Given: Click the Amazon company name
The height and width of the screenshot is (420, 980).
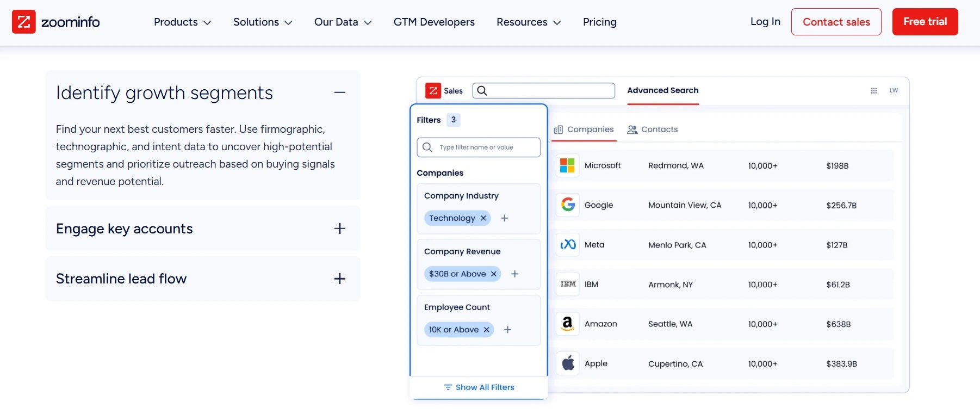Looking at the screenshot, I should pos(601,324).
